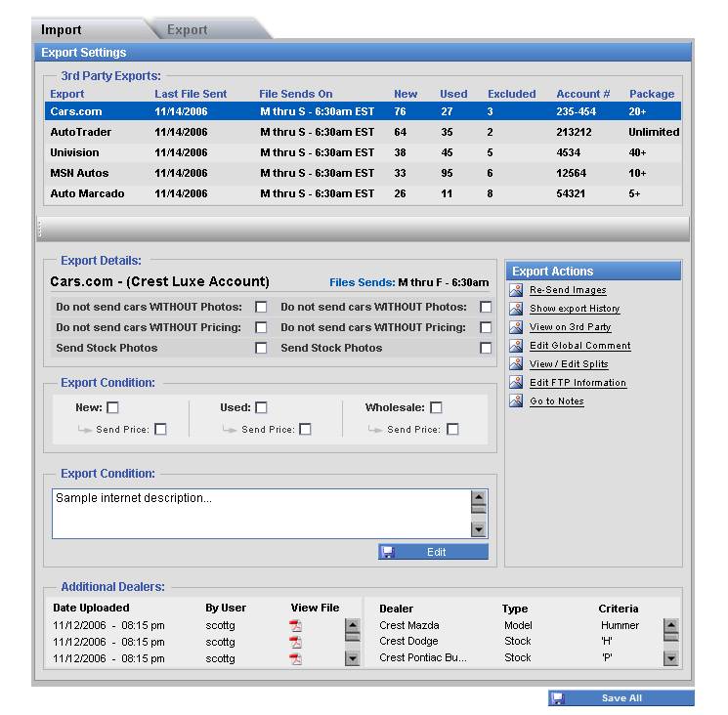Open Show export History link
728x715 pixels.
(x=575, y=309)
